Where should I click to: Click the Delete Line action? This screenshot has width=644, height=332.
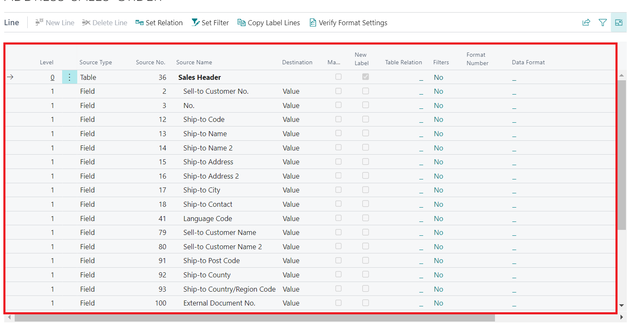[105, 23]
